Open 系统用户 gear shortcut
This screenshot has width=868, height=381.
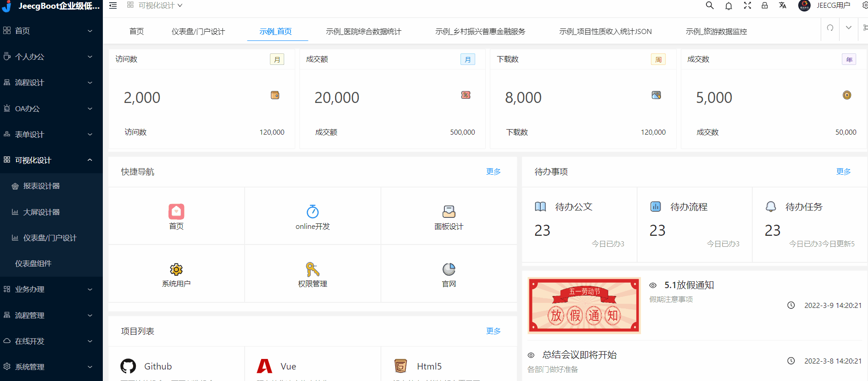(x=176, y=274)
